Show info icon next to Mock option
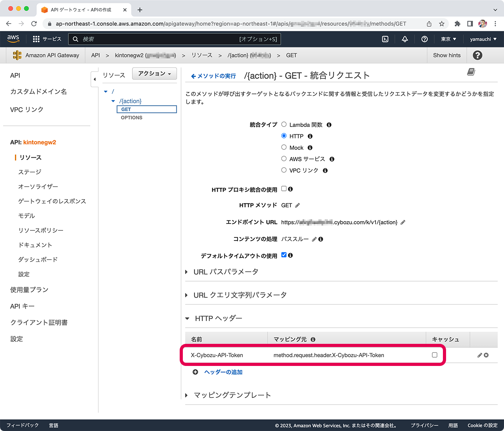This screenshot has height=431, width=504. 310,148
